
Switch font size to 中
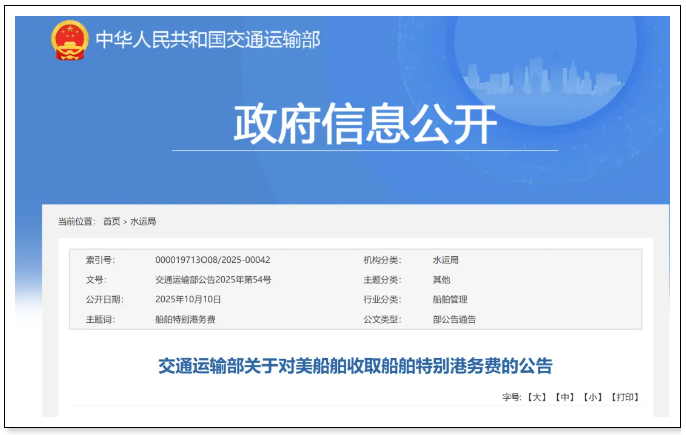[566, 397]
